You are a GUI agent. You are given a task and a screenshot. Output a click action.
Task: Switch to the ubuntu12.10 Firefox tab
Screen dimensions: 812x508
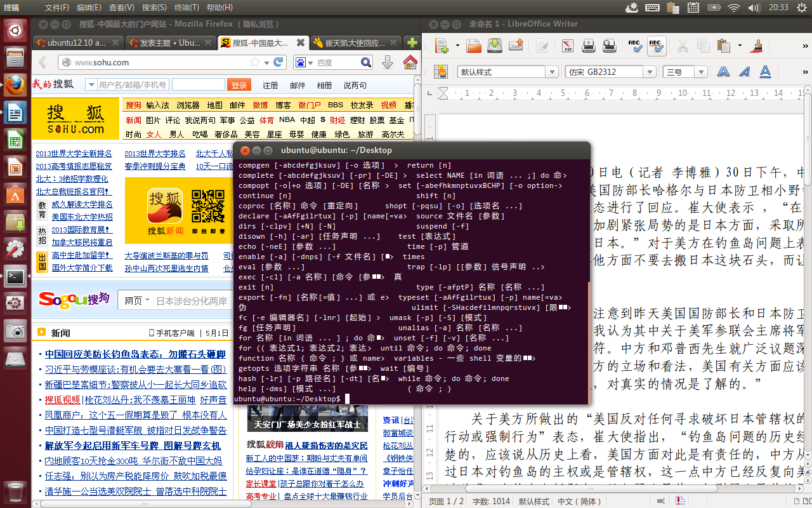[x=77, y=43]
